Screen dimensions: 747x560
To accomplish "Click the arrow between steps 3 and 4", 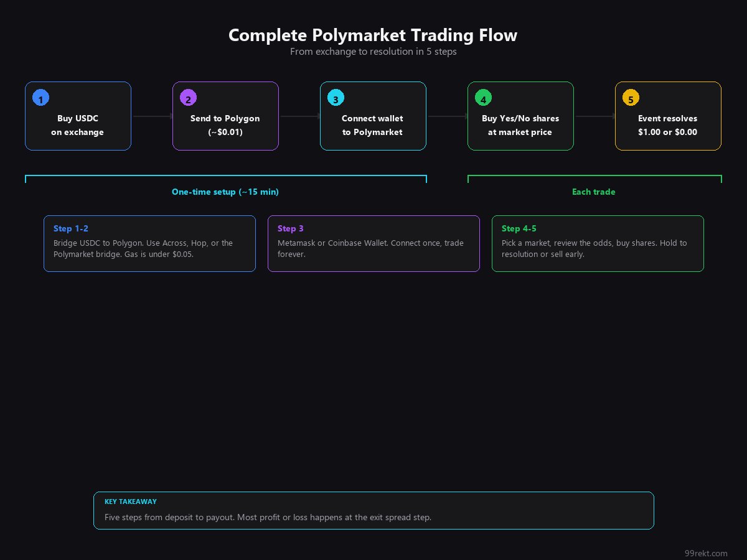I will click(x=447, y=116).
